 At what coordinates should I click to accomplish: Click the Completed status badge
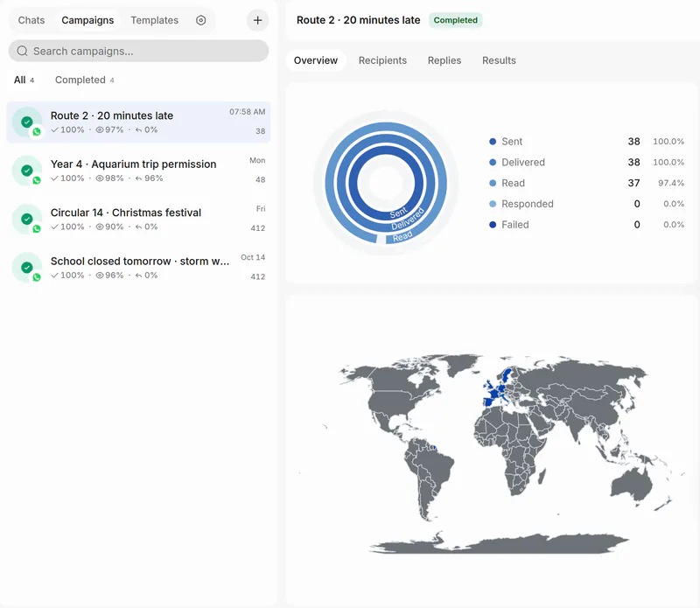(x=455, y=20)
